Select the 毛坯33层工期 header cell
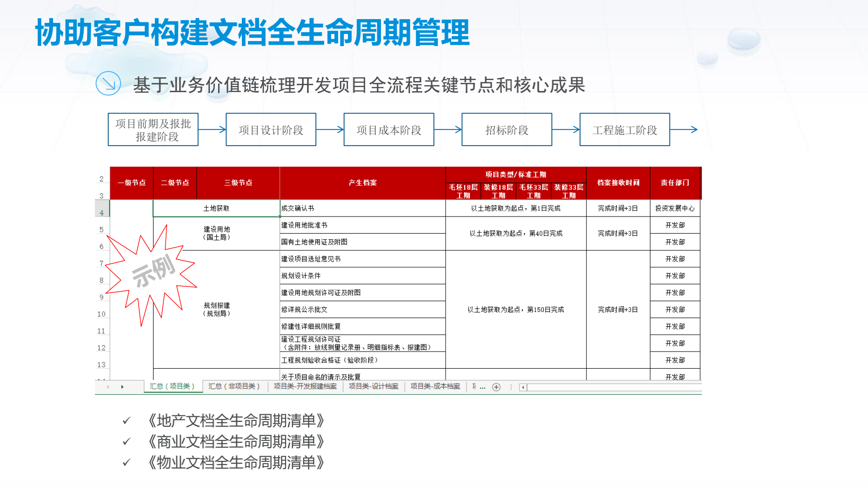This screenshot has height=487, width=868. [534, 191]
